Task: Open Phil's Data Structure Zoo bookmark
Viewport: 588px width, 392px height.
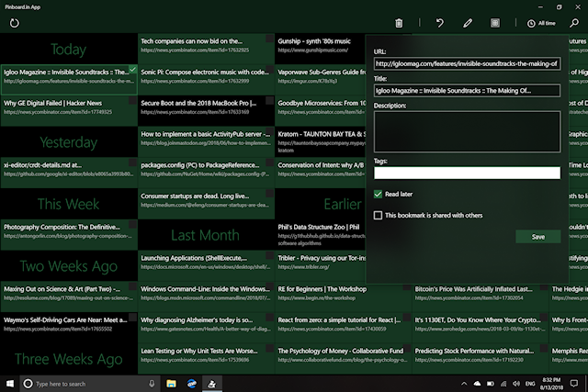Action: tap(320, 235)
